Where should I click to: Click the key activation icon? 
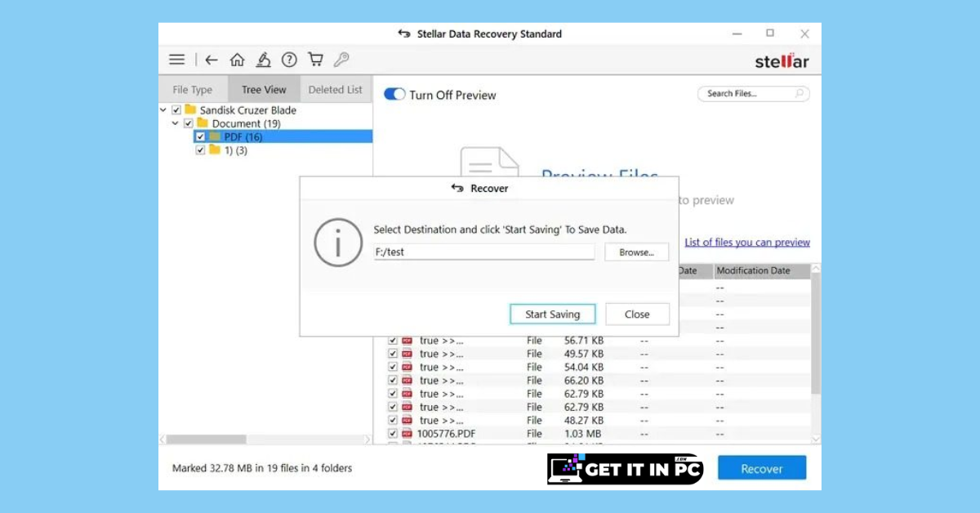click(341, 60)
